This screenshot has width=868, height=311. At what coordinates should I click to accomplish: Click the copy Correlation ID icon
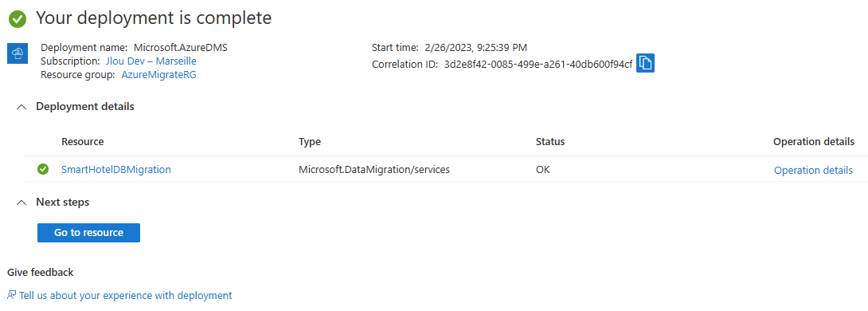(x=646, y=63)
